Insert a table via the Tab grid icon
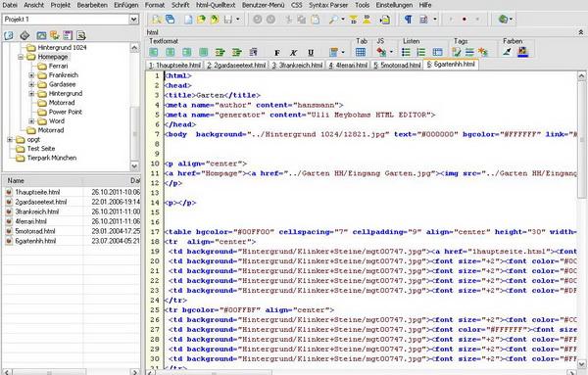This screenshot has width=588, height=375. point(361,52)
